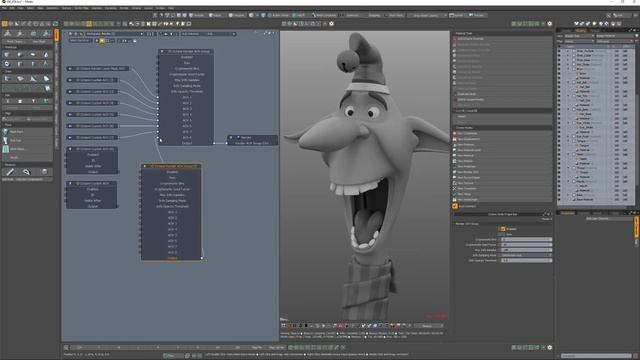Open the schematic Workspace dropdown
The height and width of the screenshot is (360, 640).
114,34
